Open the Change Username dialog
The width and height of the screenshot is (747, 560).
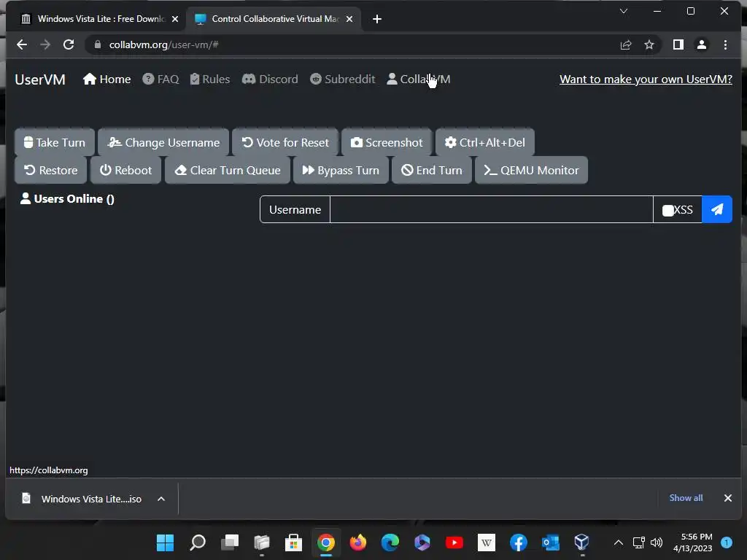tap(163, 142)
